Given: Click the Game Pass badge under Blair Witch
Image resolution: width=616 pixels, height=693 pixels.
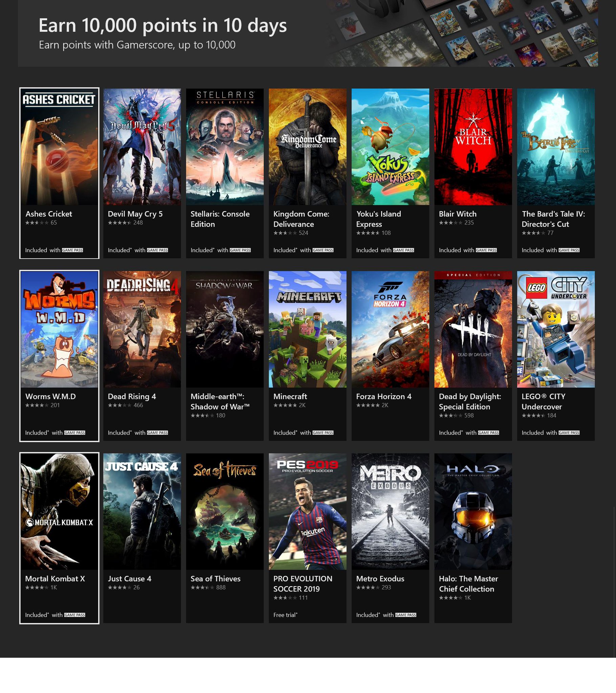Looking at the screenshot, I should click(x=486, y=250).
